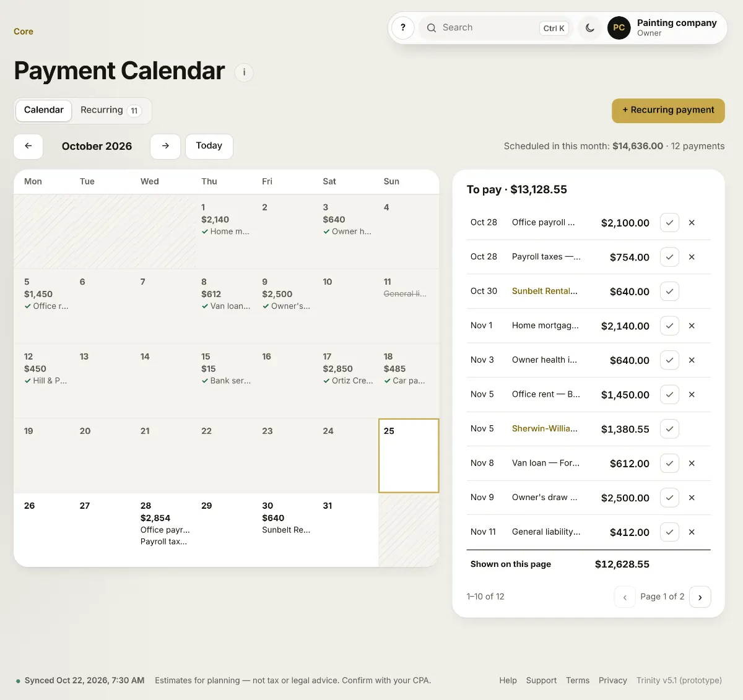Open Van loan entry on October 8

(226, 306)
